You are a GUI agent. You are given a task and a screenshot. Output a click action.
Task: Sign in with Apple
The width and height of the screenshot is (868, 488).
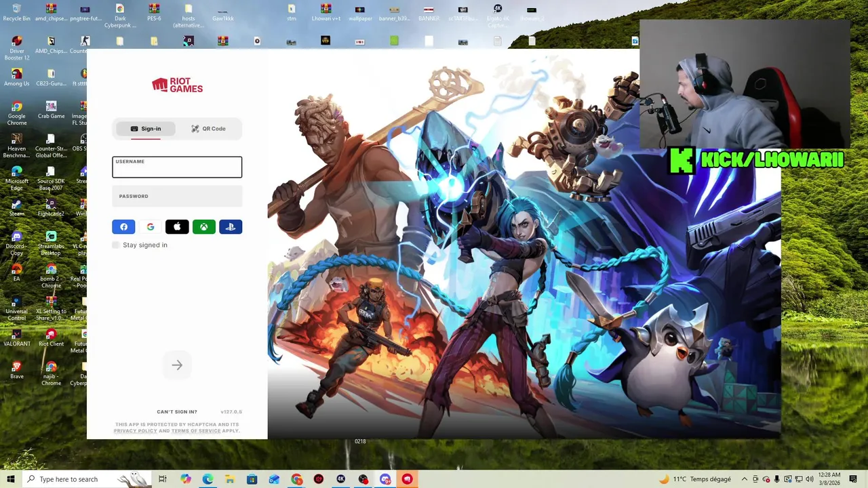(177, 227)
